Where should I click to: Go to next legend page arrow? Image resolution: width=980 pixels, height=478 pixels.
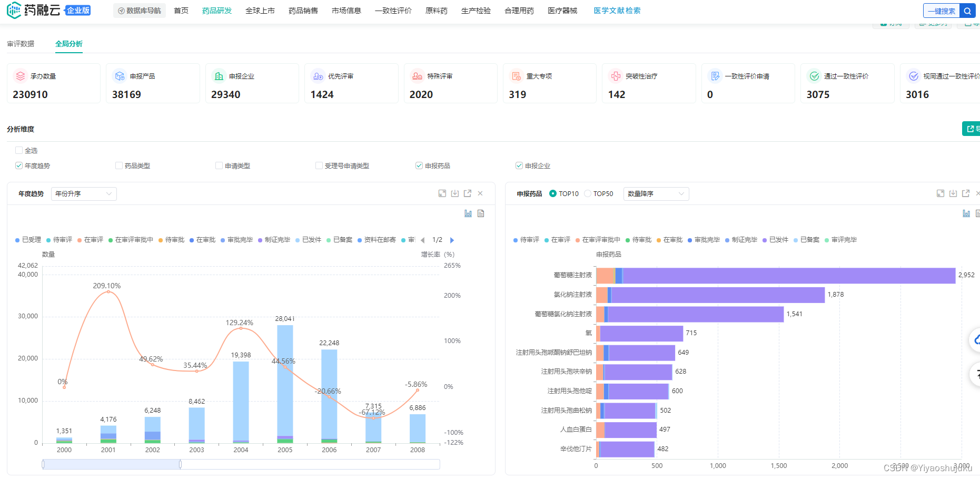pyautogui.click(x=452, y=240)
